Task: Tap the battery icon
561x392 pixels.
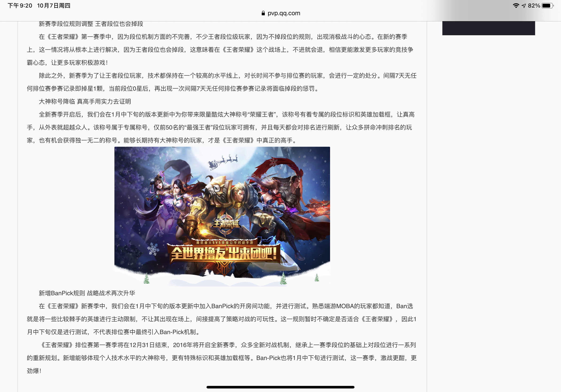Action: pos(548,6)
